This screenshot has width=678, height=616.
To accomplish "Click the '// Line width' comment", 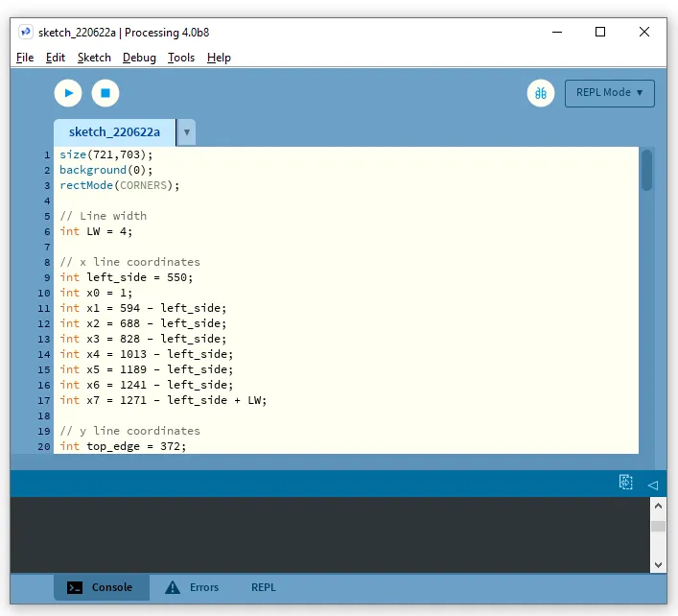I will (104, 216).
